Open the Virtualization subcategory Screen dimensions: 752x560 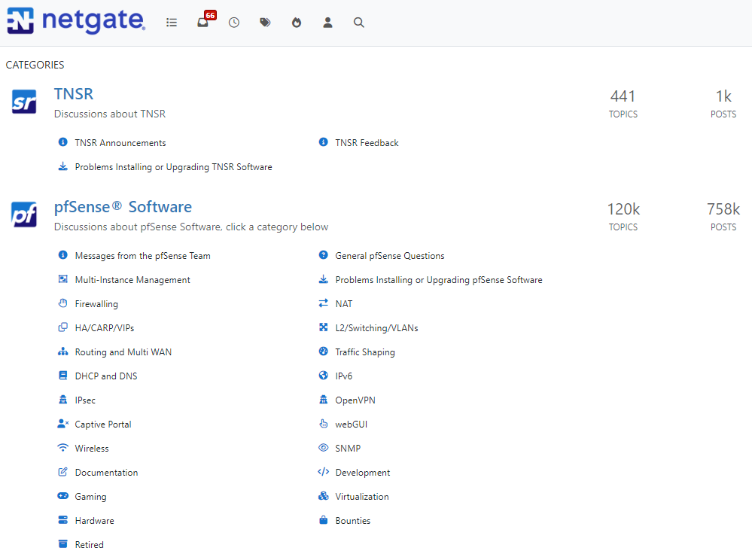[x=362, y=497]
